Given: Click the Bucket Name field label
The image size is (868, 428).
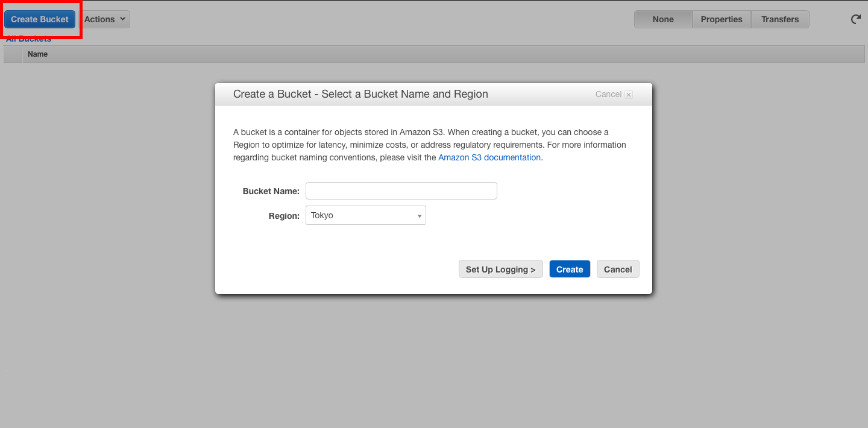Looking at the screenshot, I should [x=271, y=191].
